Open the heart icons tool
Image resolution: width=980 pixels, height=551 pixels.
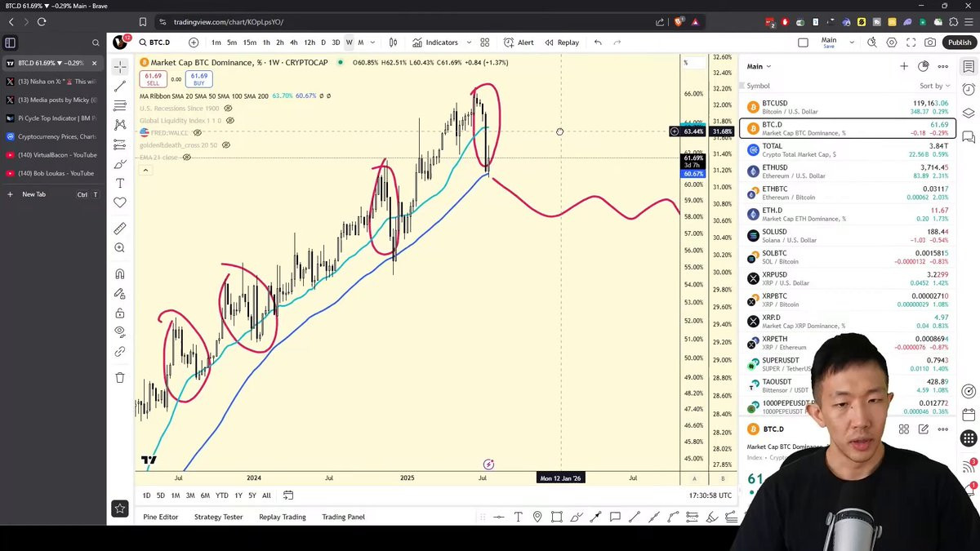coord(120,202)
